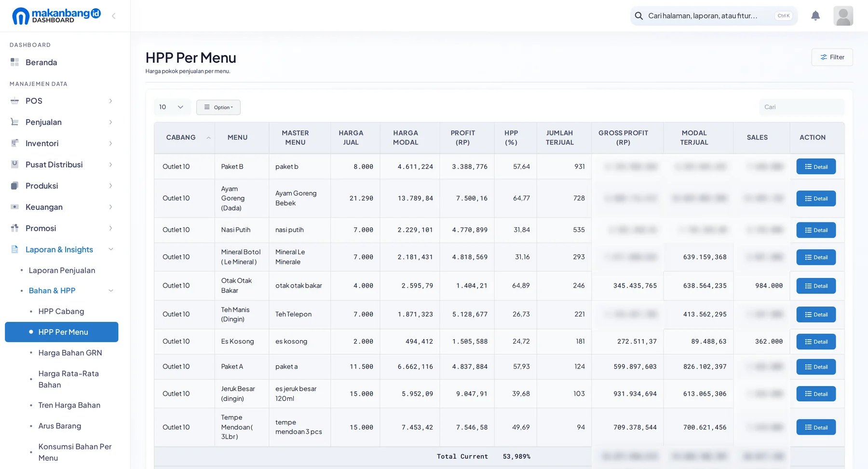
Task: Sort by the JUMLAH TERJUAL column header
Action: [x=564, y=138]
